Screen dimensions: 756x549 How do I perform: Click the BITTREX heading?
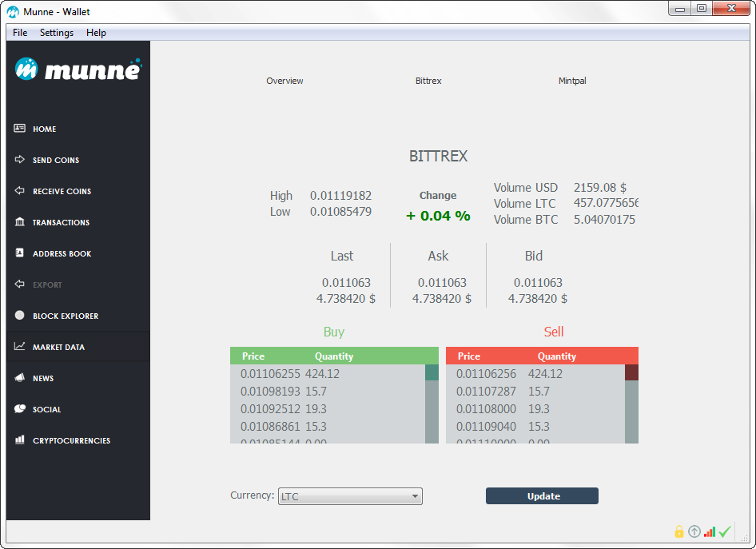point(438,156)
